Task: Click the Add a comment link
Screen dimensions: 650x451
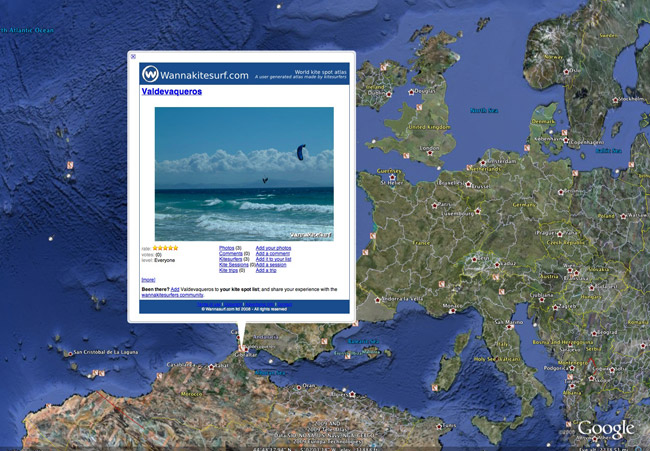Action: [272, 253]
